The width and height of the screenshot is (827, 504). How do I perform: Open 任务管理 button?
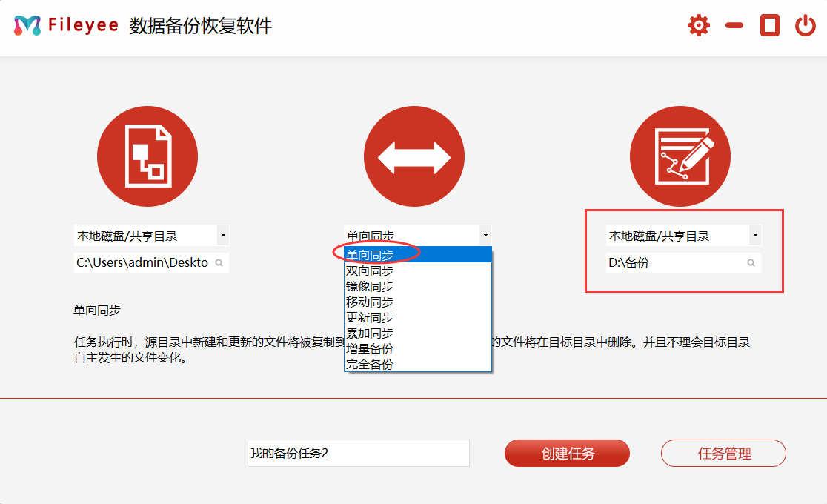pos(723,454)
